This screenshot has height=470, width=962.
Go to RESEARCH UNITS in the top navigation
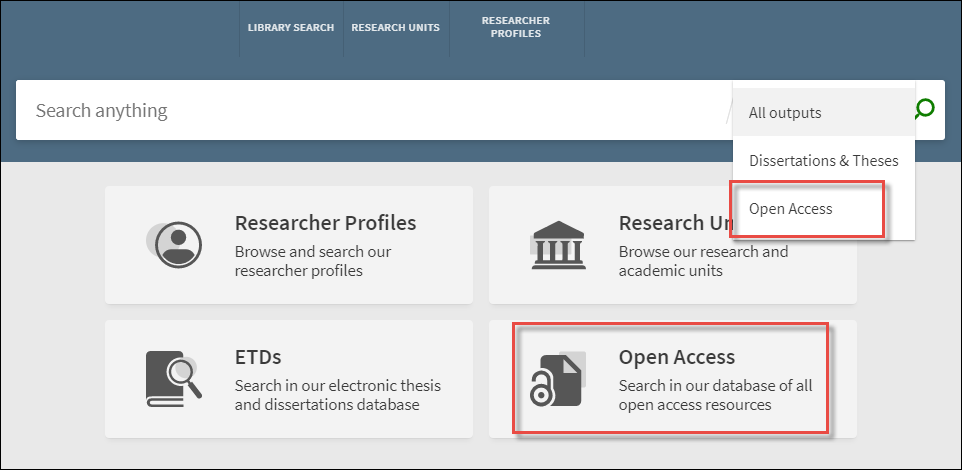[x=395, y=28]
